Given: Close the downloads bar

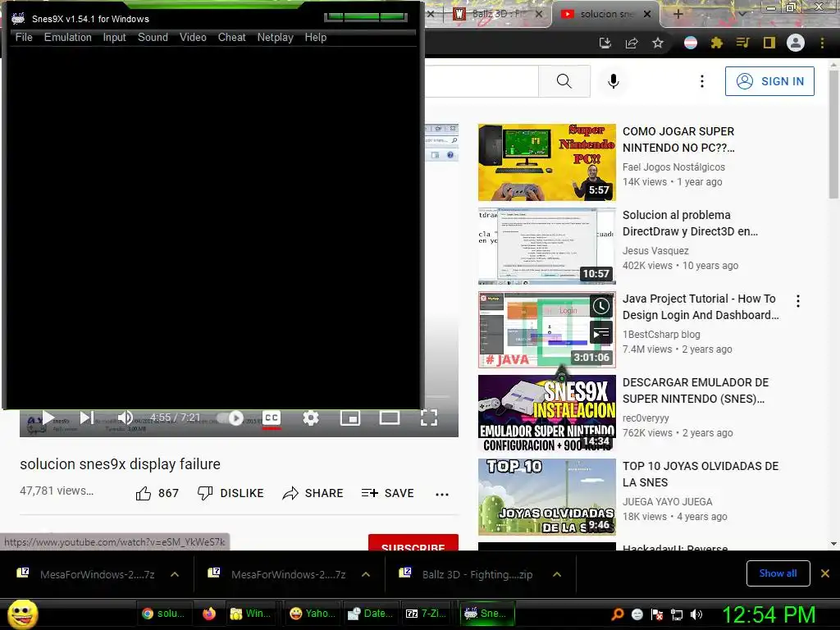Looking at the screenshot, I should 825,573.
